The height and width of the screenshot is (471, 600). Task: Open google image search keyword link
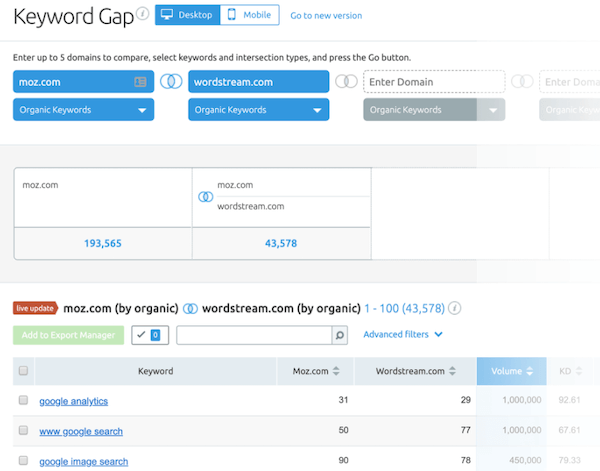pyautogui.click(x=84, y=461)
